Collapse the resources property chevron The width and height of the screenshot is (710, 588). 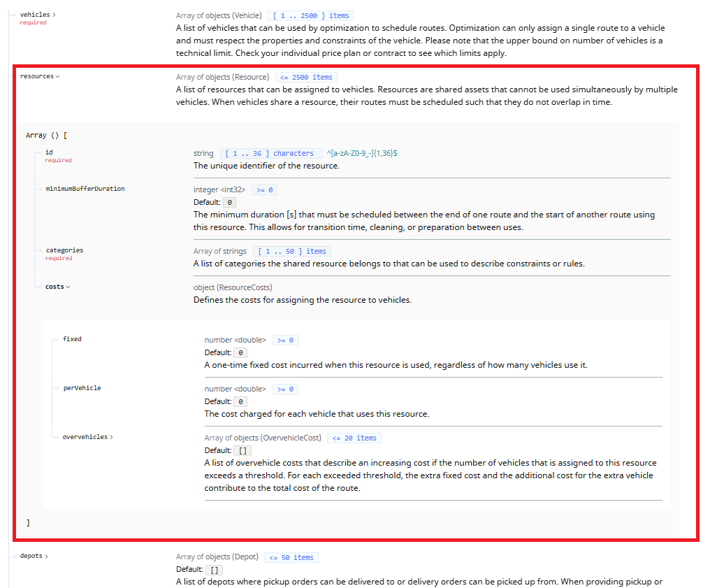click(57, 77)
